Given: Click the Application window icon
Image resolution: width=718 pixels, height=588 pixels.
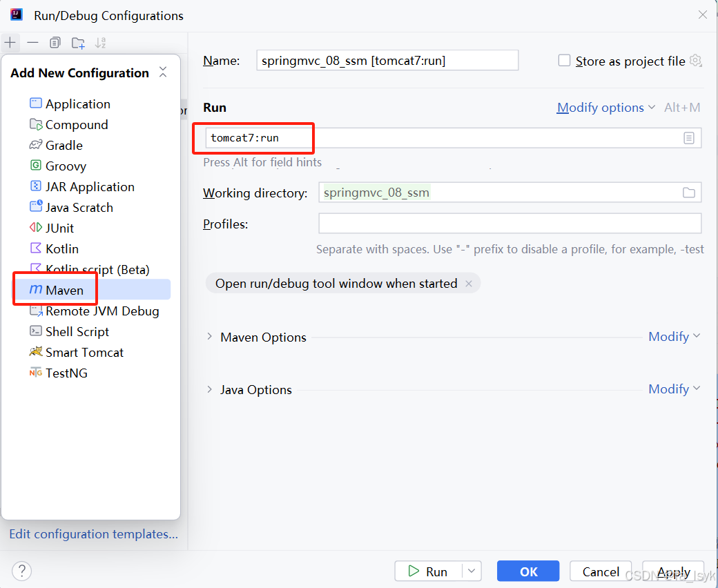Looking at the screenshot, I should tap(36, 103).
